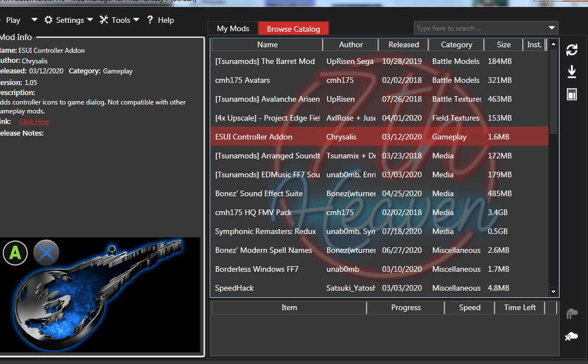
Task: Click the catalog vertical scrollbar thumb
Action: pos(554,92)
